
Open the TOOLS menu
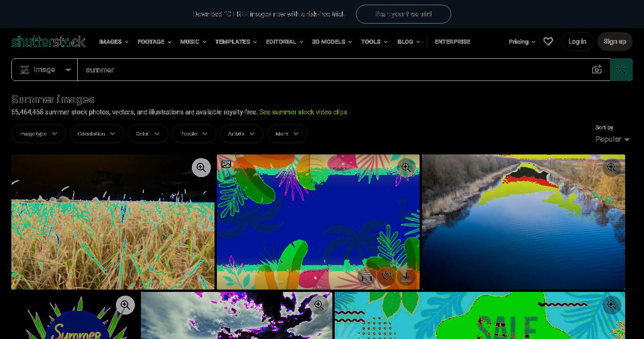pos(374,41)
